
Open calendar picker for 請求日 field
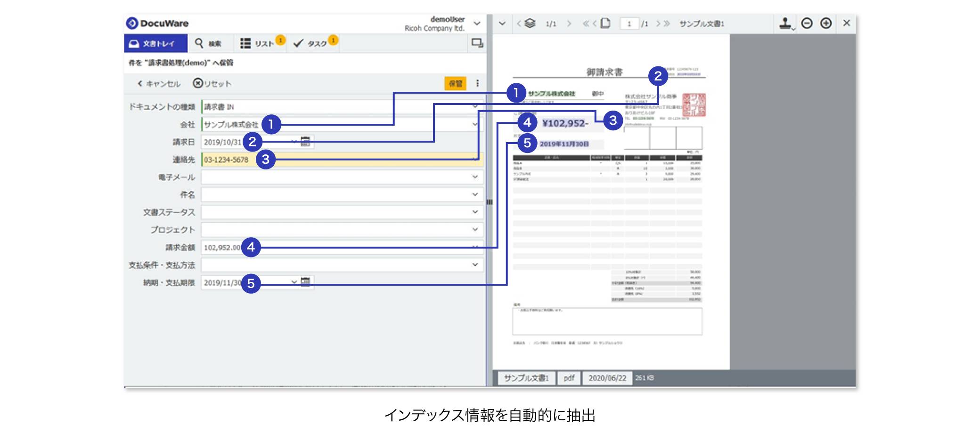pos(305,142)
